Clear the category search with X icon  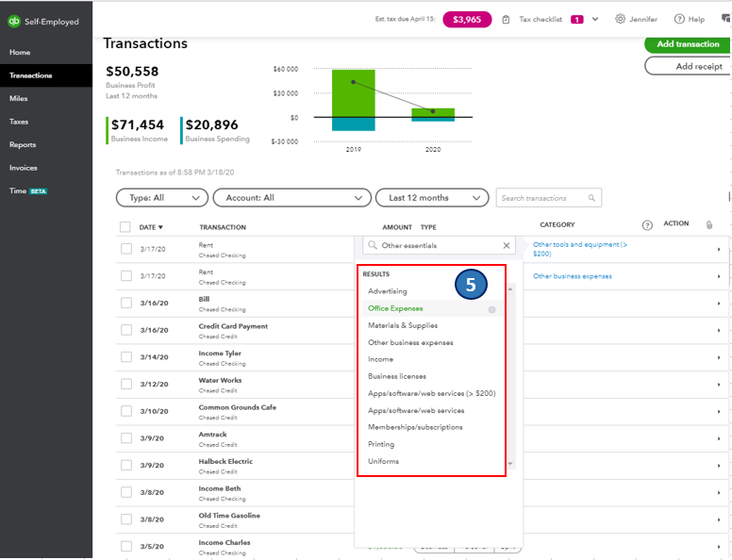[507, 245]
